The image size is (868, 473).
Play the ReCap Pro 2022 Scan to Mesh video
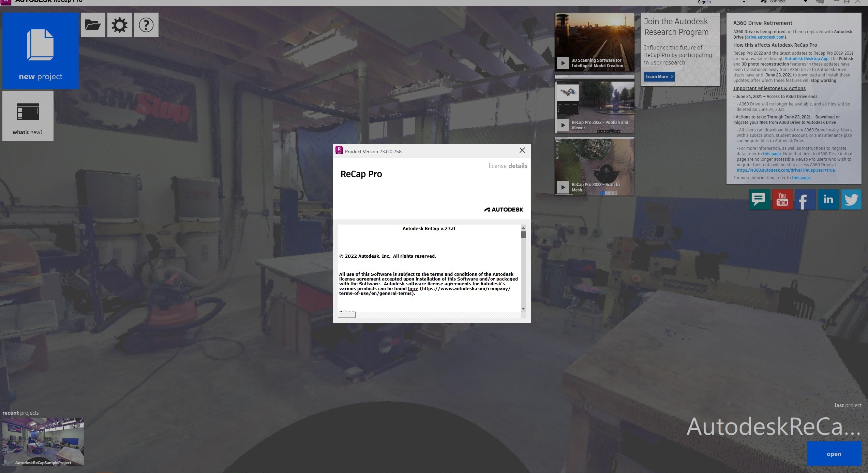click(x=563, y=187)
